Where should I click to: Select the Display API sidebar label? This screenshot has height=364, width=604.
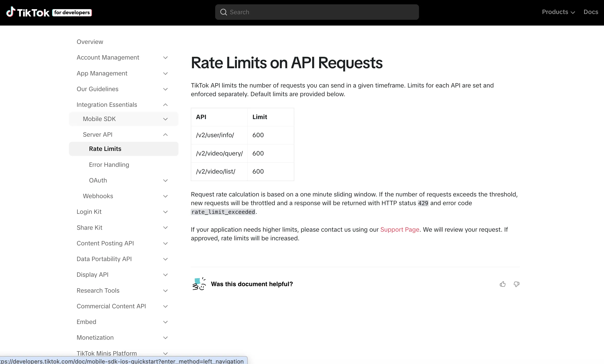click(x=92, y=275)
